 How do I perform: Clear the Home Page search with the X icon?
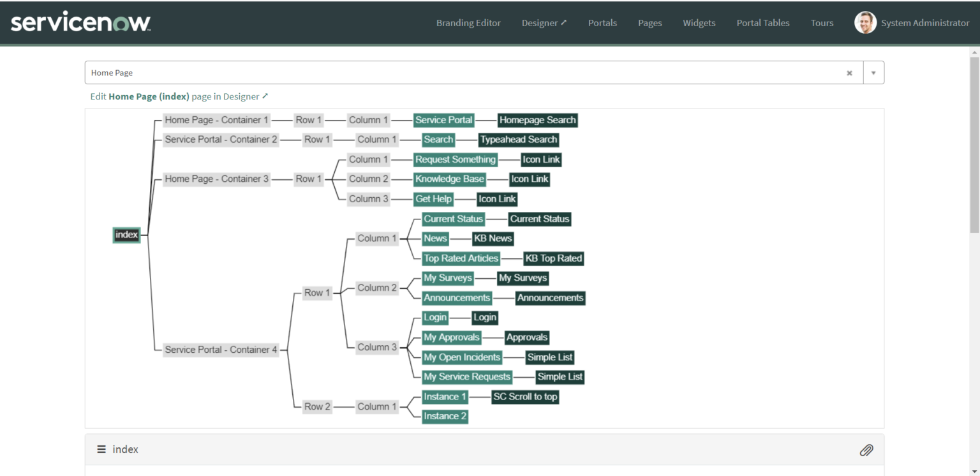tap(849, 73)
